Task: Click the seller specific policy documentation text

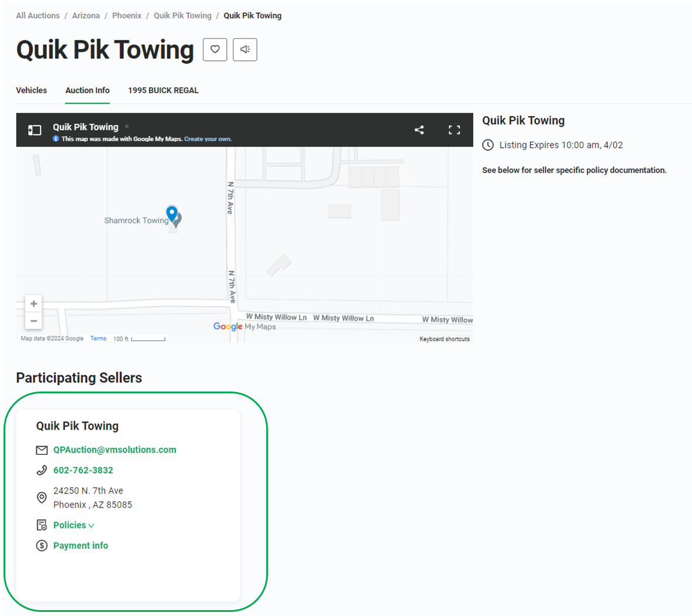Action: (574, 170)
